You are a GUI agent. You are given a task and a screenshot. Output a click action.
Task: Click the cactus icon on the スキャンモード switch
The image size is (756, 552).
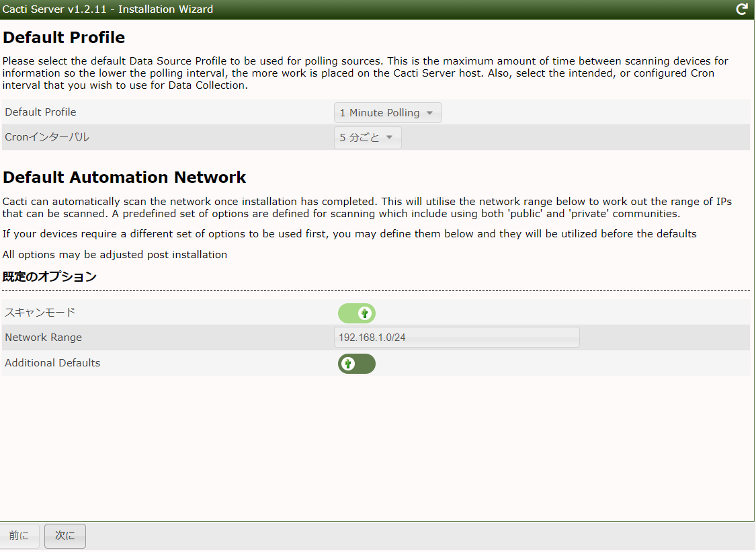(x=365, y=313)
